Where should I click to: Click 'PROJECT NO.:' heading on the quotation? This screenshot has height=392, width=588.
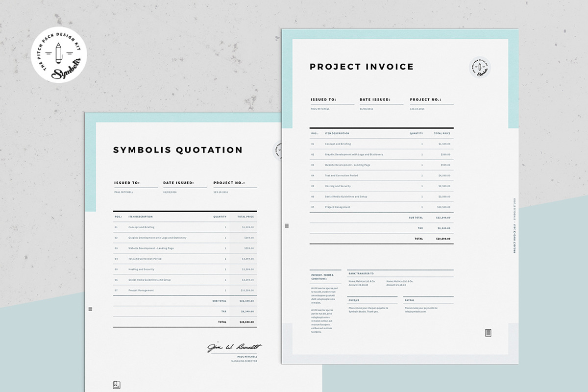229,183
